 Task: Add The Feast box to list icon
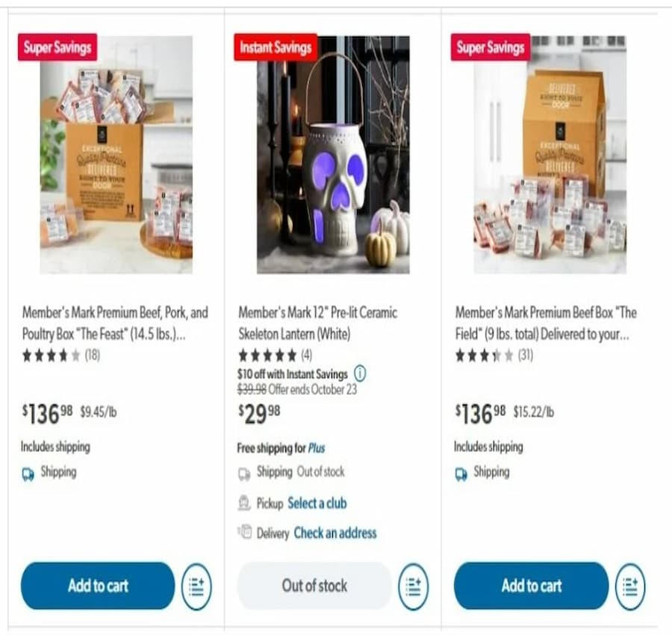coord(196,586)
